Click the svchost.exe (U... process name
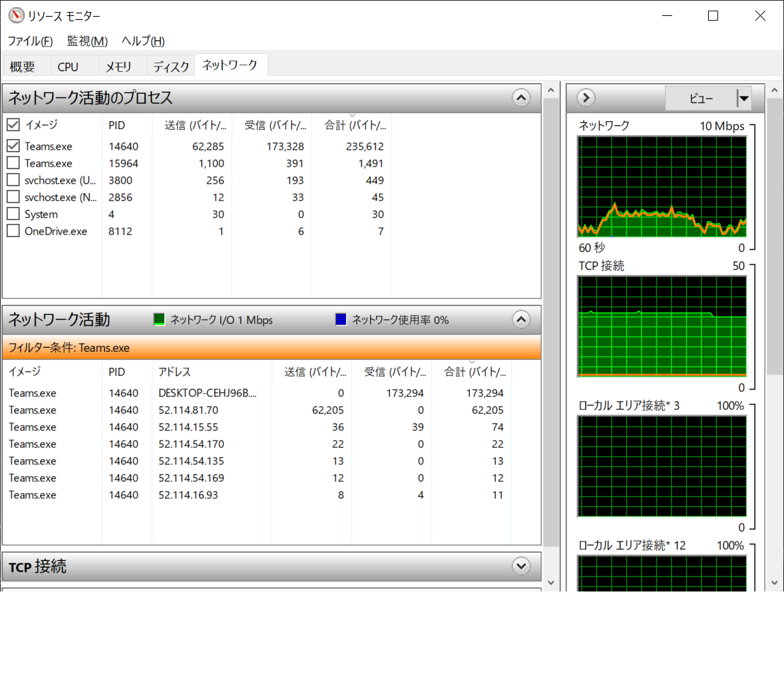 [60, 180]
